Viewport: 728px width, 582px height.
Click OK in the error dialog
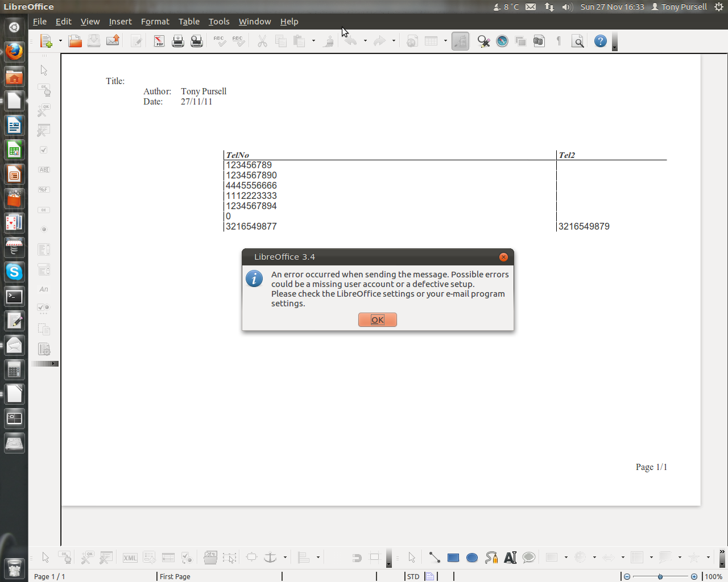pos(378,320)
